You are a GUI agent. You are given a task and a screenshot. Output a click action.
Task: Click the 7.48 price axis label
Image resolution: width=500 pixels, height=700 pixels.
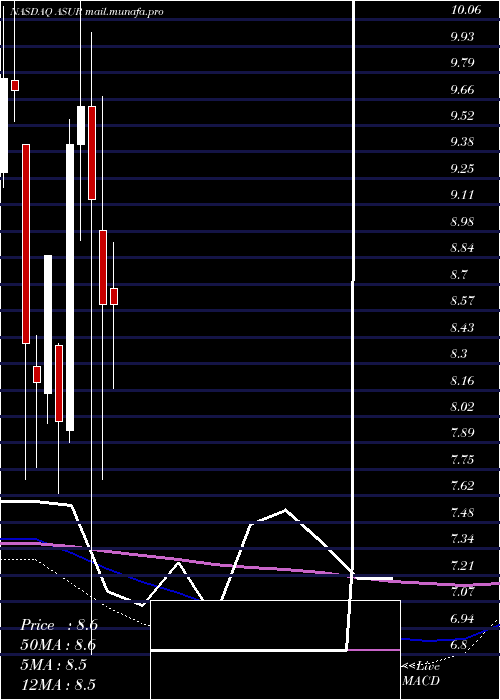(x=462, y=512)
